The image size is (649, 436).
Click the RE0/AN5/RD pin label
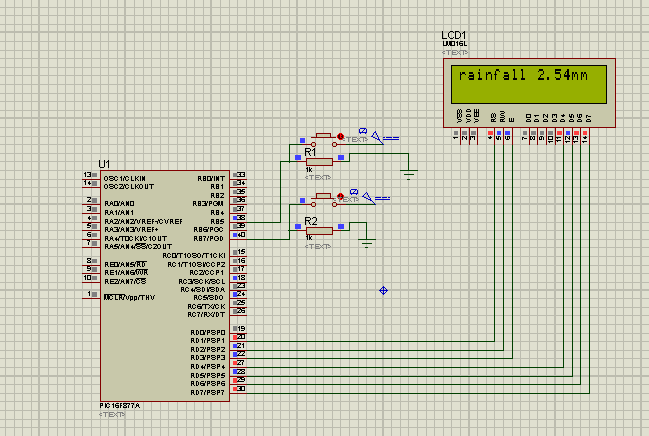click(125, 265)
